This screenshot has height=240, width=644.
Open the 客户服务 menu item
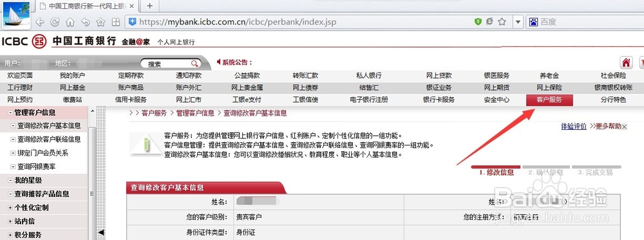click(549, 100)
